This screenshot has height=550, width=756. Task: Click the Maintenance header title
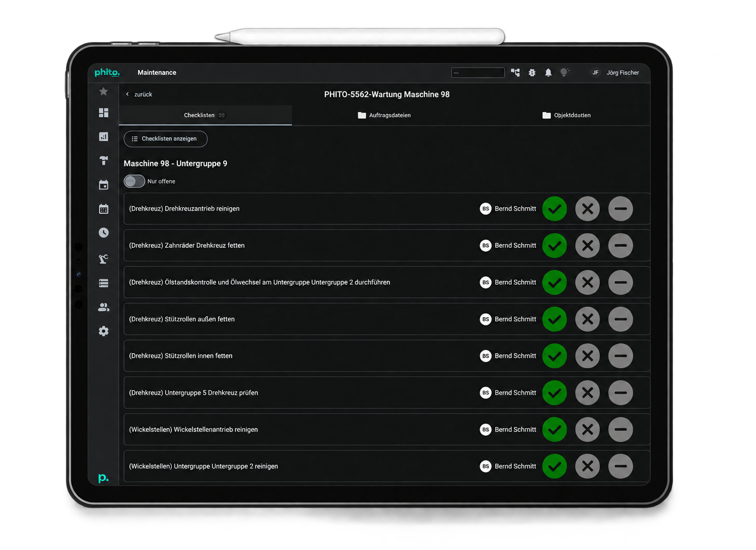(x=157, y=72)
